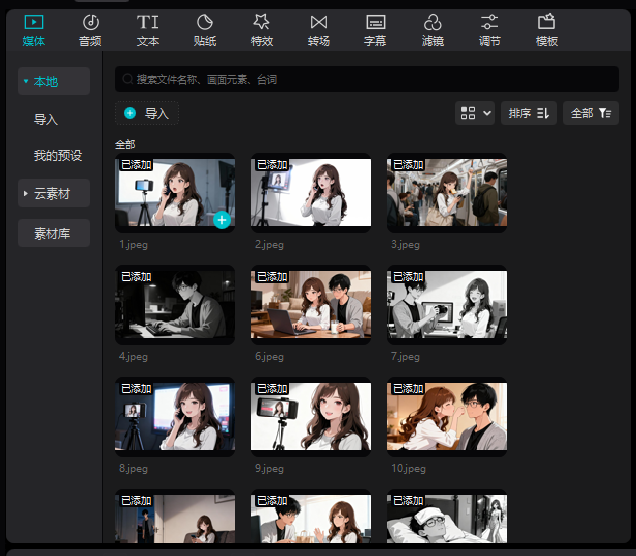Open 素材库 material library
This screenshot has width=636, height=556.
coord(54,233)
